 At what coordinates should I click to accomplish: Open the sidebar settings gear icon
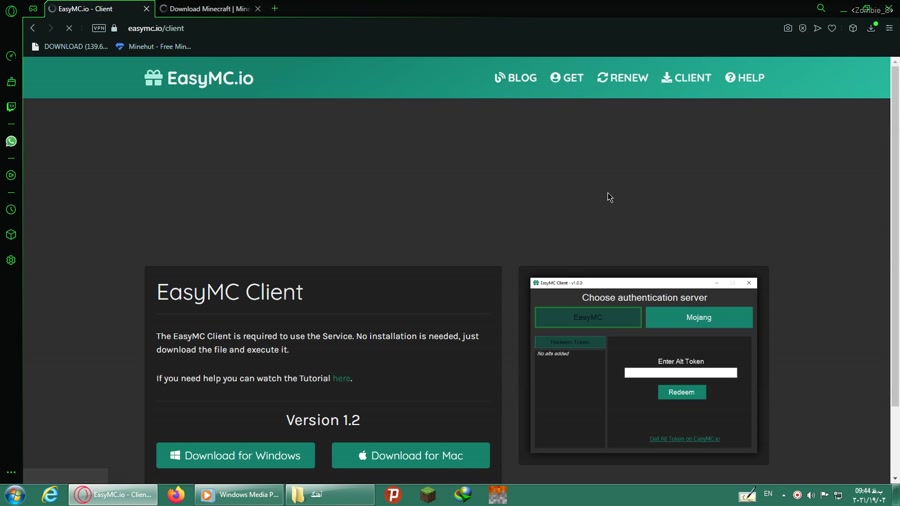point(11,260)
